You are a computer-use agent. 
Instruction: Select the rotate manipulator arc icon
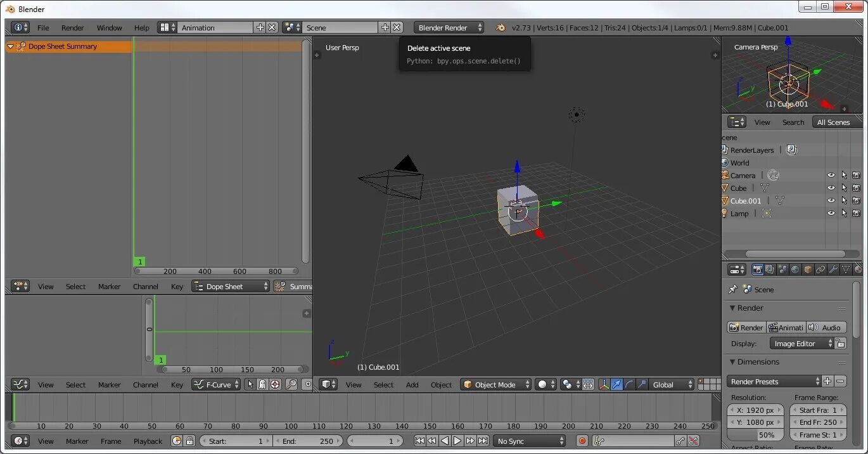pyautogui.click(x=629, y=384)
